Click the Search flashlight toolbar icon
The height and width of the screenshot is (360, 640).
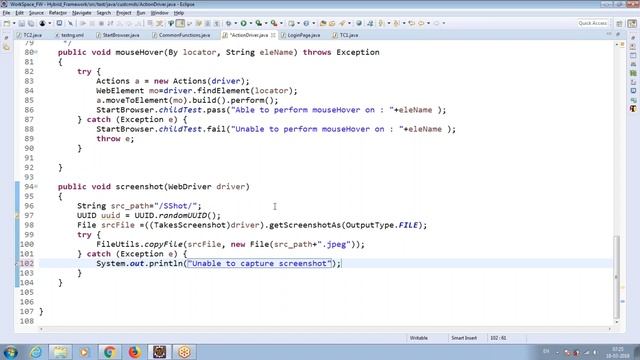point(342,23)
